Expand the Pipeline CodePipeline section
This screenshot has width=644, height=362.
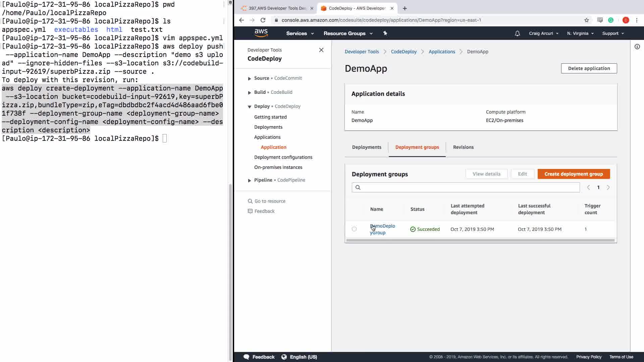[x=249, y=180]
